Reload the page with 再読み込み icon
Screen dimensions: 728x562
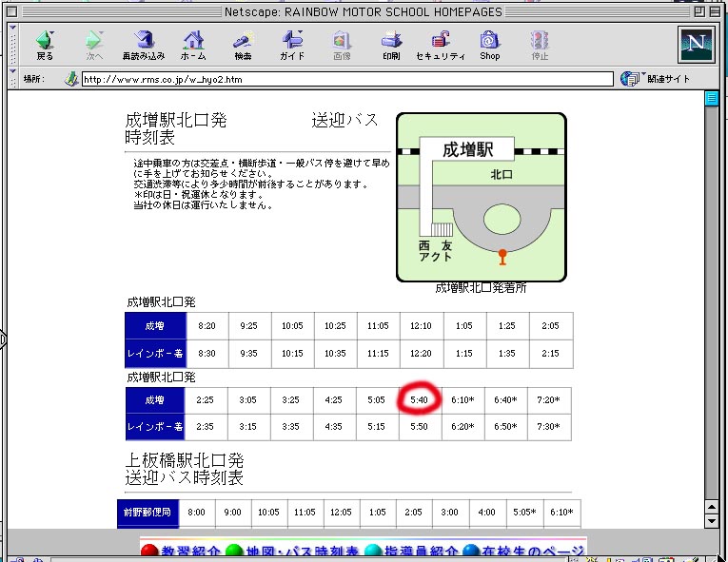144,45
